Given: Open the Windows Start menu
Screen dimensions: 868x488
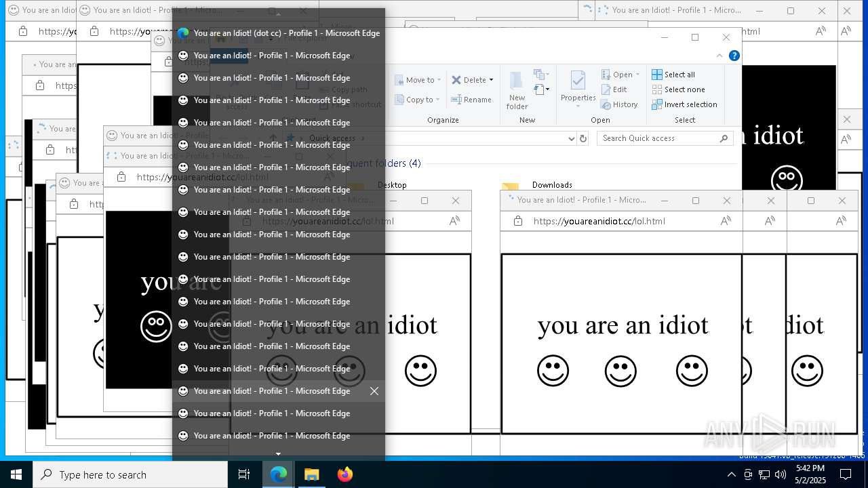Looking at the screenshot, I should point(16,474).
